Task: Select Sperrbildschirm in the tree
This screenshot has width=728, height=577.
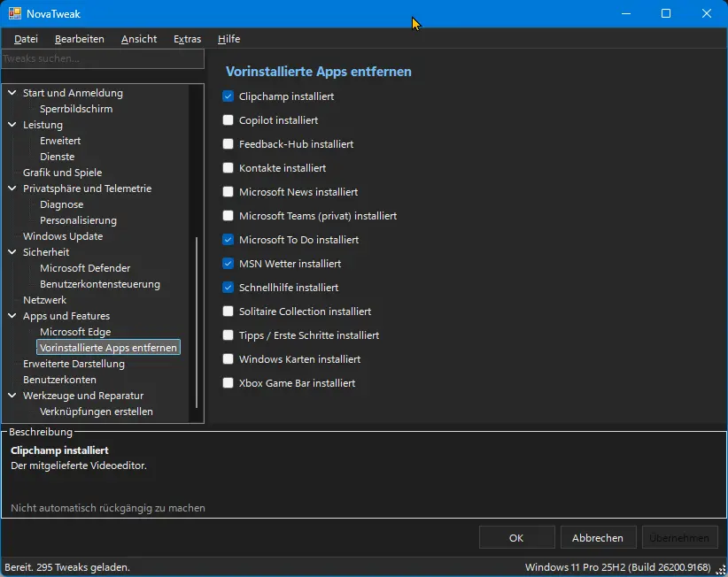Action: coord(76,109)
